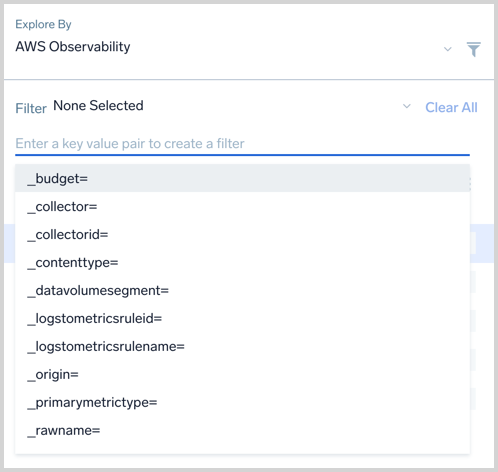Click the Filter label
Screen dimensions: 498x472
31,109
